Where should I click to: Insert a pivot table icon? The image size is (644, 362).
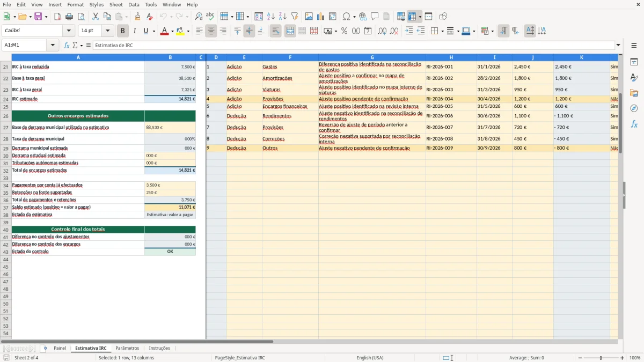[x=333, y=17]
